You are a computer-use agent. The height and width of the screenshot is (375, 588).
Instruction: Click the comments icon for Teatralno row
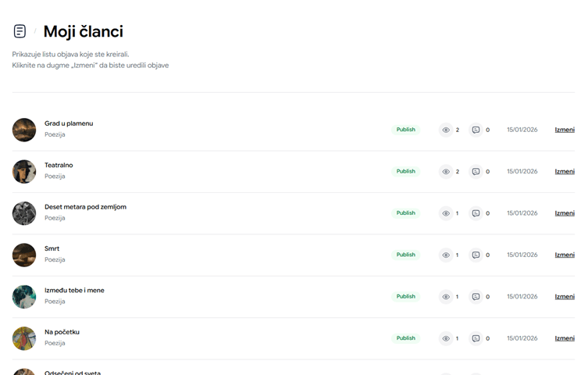point(476,172)
